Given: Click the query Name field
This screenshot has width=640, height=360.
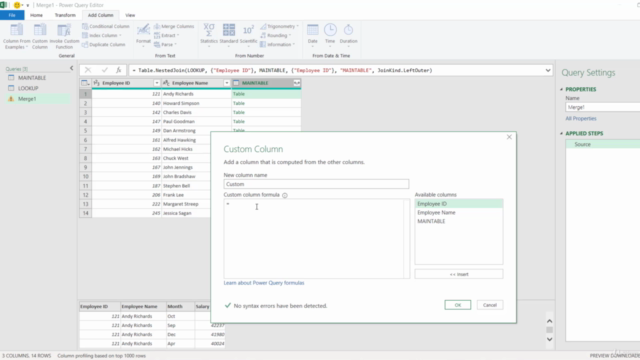Looking at the screenshot, I should [x=602, y=107].
